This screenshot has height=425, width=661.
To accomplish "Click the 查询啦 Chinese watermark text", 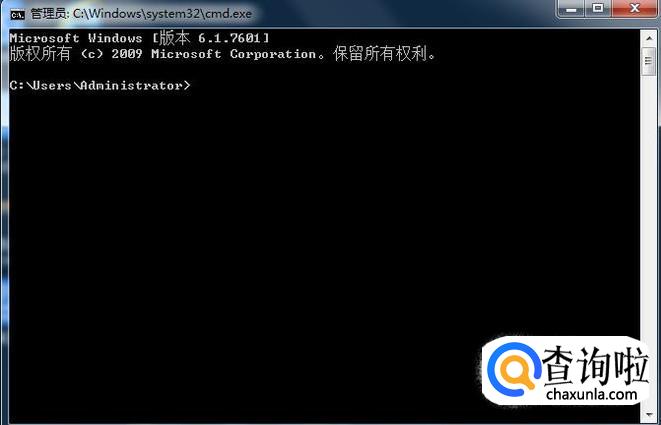I will [596, 366].
